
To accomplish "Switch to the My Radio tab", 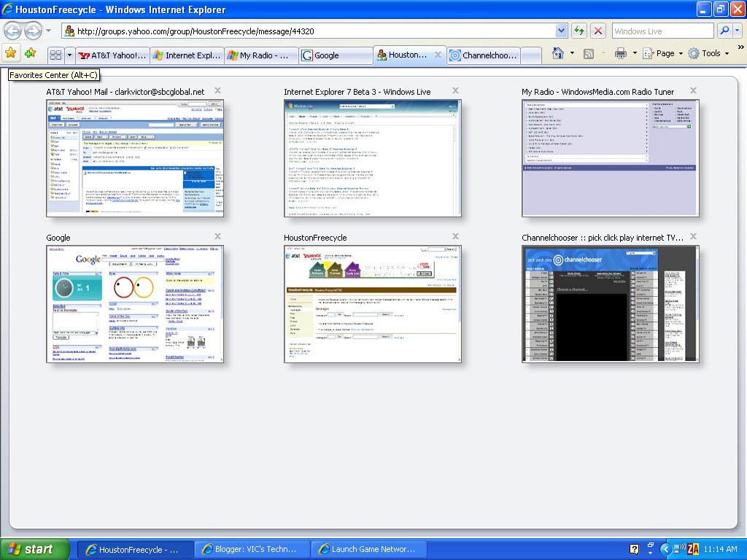I will coord(262,55).
